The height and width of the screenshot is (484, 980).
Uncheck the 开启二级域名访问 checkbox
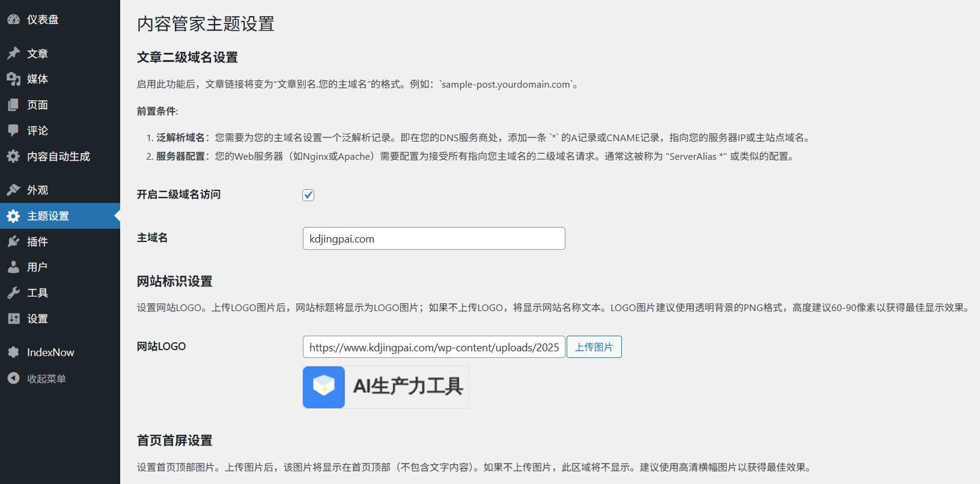coord(308,195)
